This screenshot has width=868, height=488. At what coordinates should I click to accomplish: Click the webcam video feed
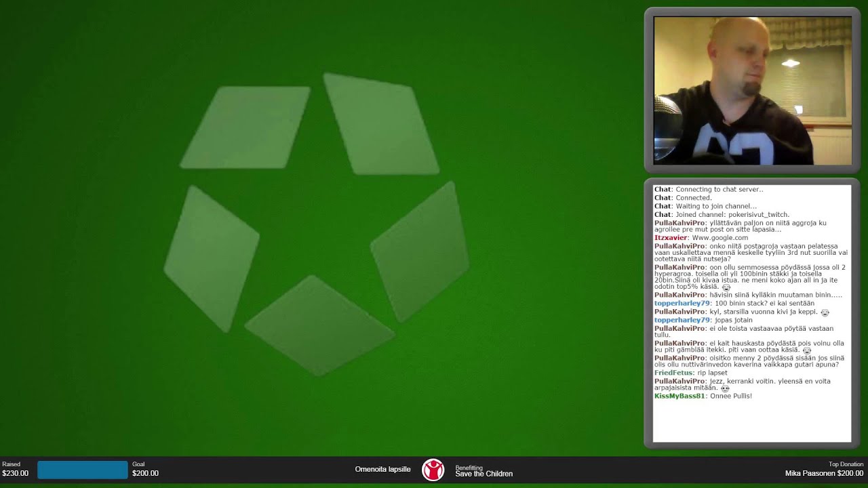752,91
